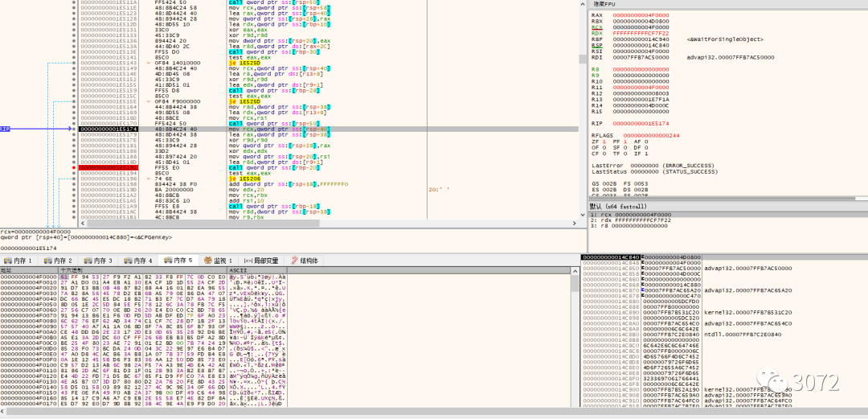Select stack entry 000000000014C840
The image size is (868, 419).
click(611, 257)
